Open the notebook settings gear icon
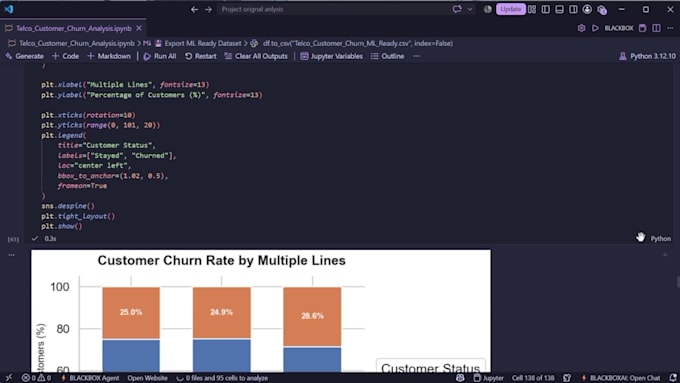680x383 pixels. (x=581, y=28)
